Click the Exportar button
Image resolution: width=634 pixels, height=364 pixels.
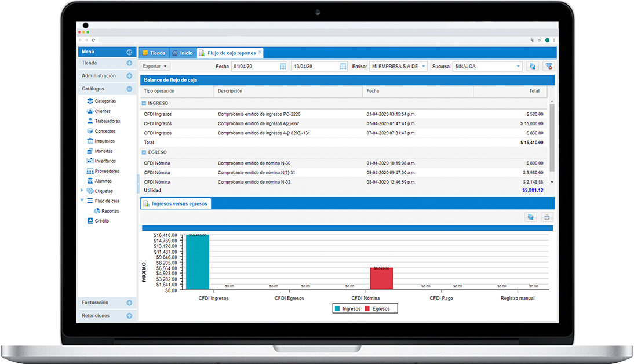tap(155, 67)
